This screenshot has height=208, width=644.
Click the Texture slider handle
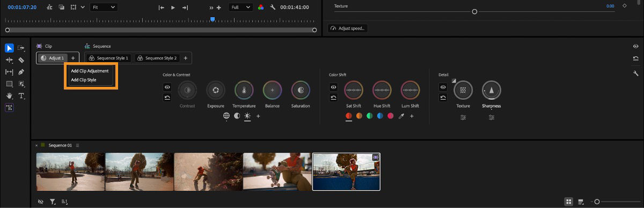(x=474, y=11)
